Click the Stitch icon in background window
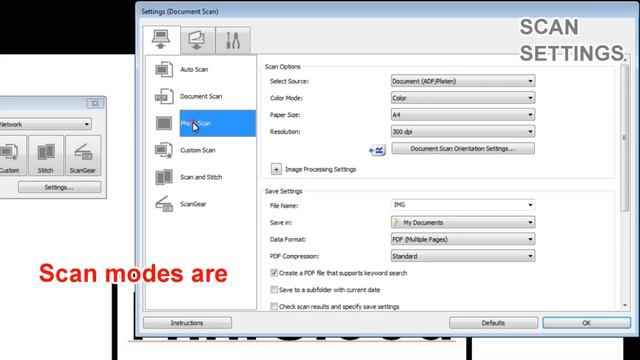Screen dimensions: 640x360 46,156
